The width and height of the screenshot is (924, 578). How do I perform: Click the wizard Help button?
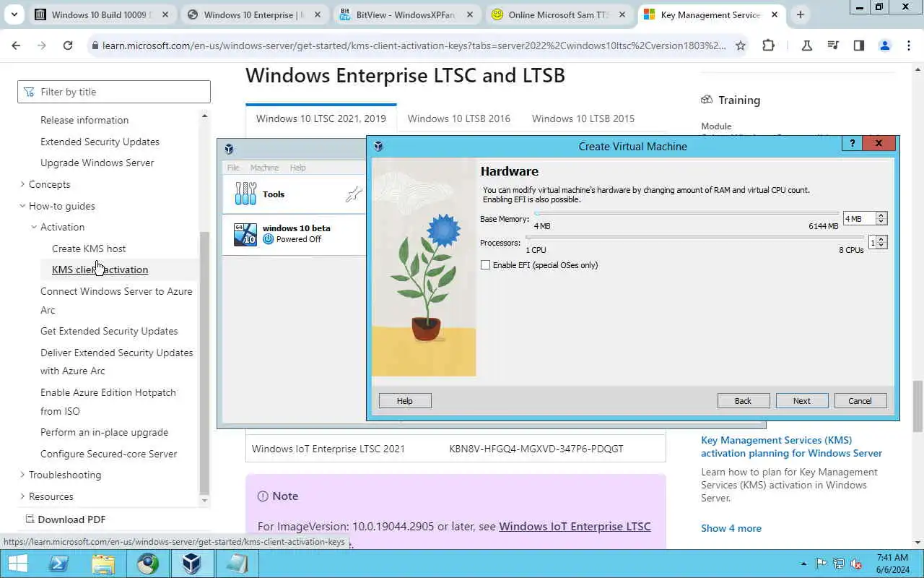click(404, 401)
